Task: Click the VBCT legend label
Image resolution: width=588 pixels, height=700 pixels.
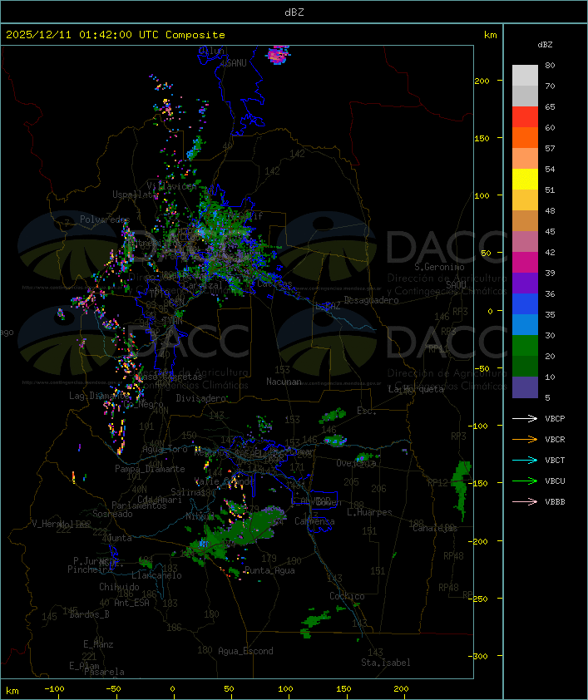Action: pos(555,460)
